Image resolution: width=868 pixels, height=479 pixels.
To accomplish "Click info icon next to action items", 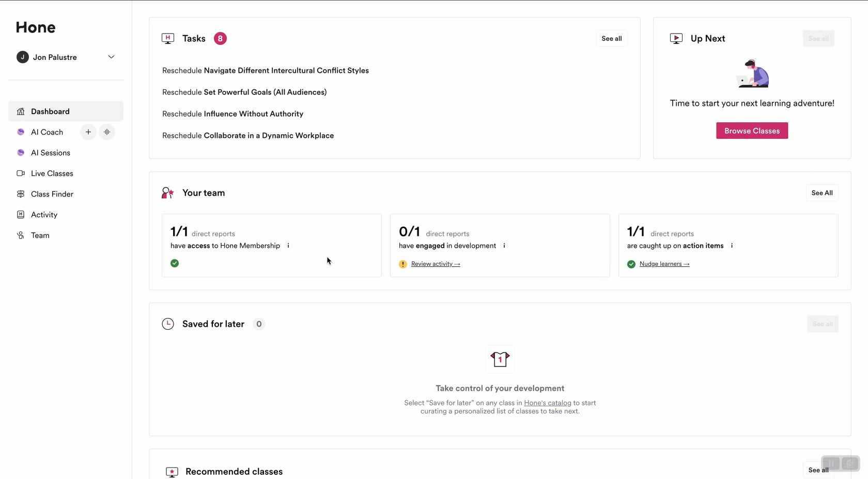I will tap(732, 246).
